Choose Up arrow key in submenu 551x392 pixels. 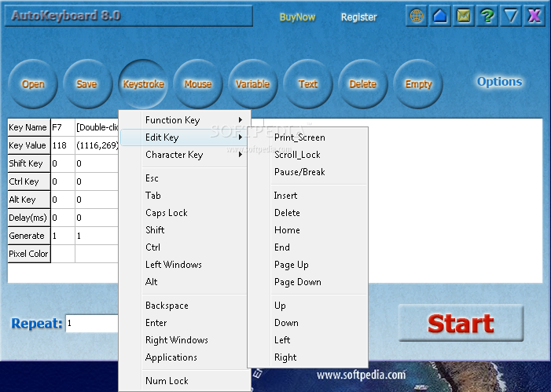click(x=308, y=306)
